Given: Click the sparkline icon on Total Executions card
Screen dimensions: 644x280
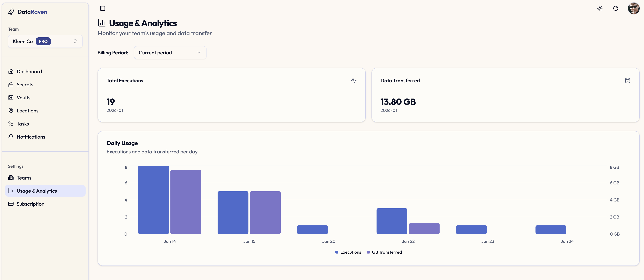Looking at the screenshot, I should coord(354,81).
